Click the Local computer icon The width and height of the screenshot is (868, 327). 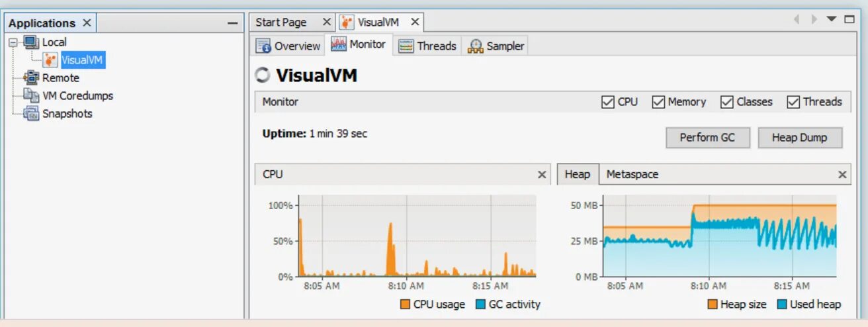coord(31,42)
